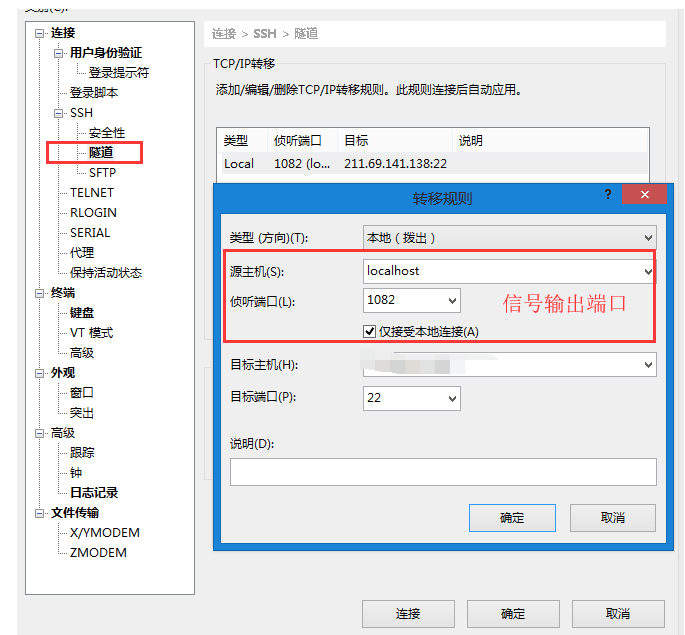Select SFTP in the SSH tree
The width and height of the screenshot is (685, 635).
[102, 173]
